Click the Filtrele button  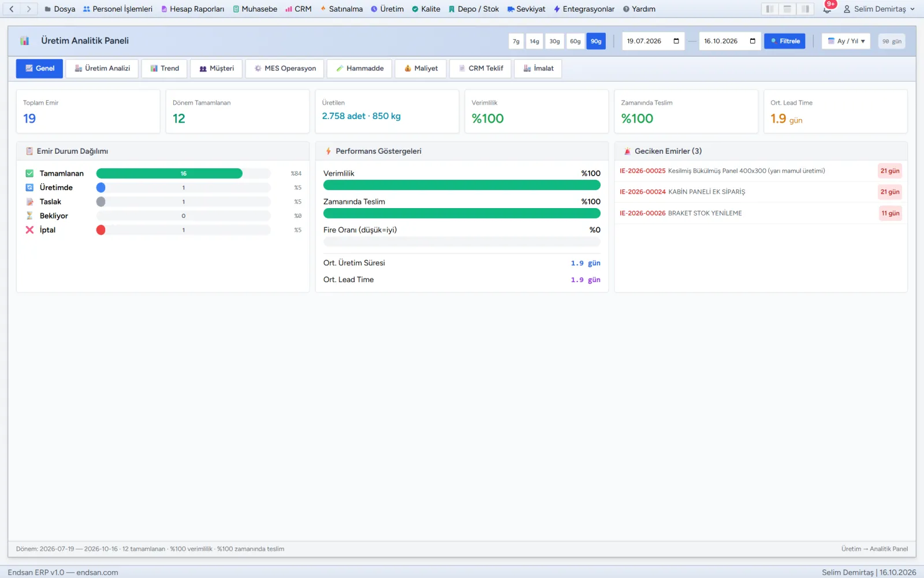click(785, 41)
